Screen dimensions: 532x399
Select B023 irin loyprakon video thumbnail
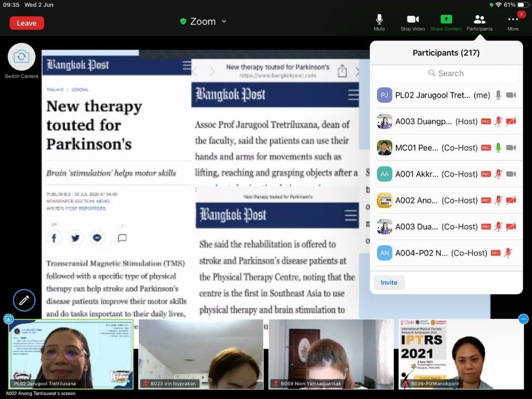pyautogui.click(x=201, y=354)
